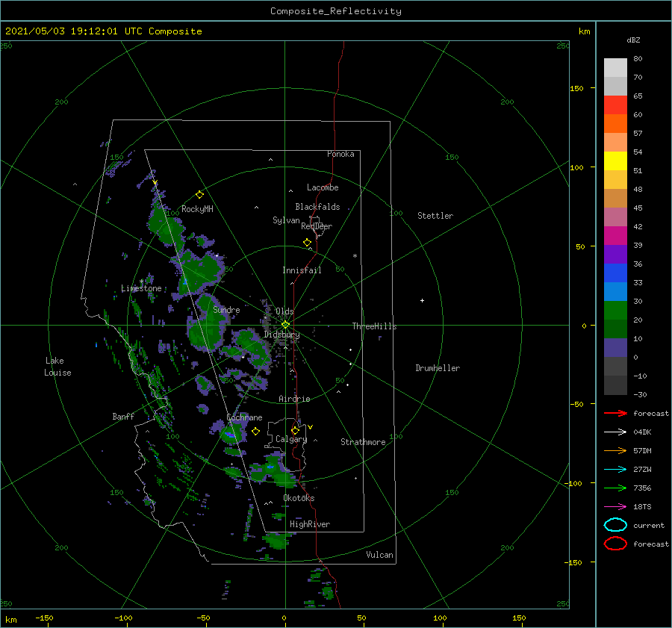Click the purple 39-36 dBZ color band
672x628 pixels.
pyautogui.click(x=615, y=254)
